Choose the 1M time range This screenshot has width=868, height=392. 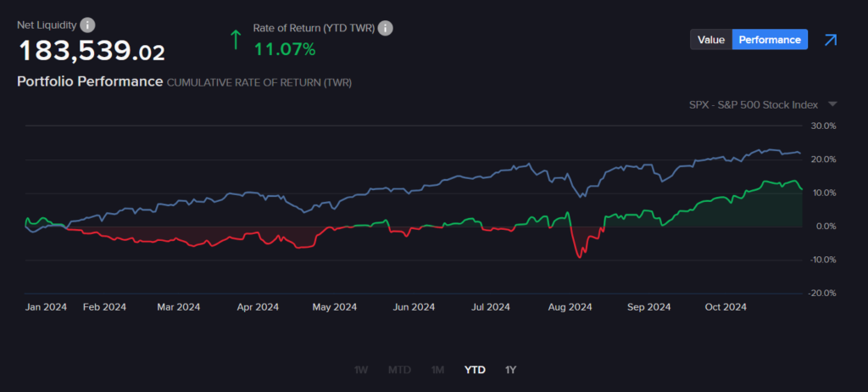(x=438, y=370)
